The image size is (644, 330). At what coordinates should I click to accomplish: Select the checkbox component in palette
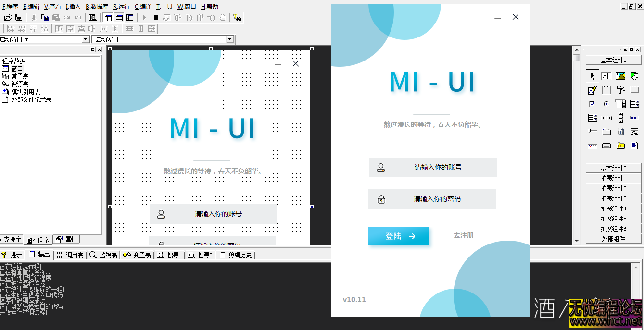point(593,104)
